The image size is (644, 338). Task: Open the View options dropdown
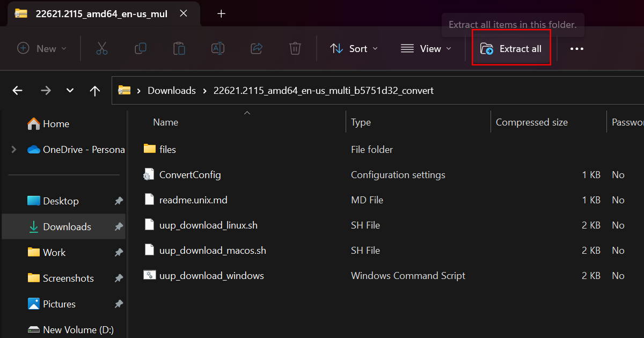point(426,49)
